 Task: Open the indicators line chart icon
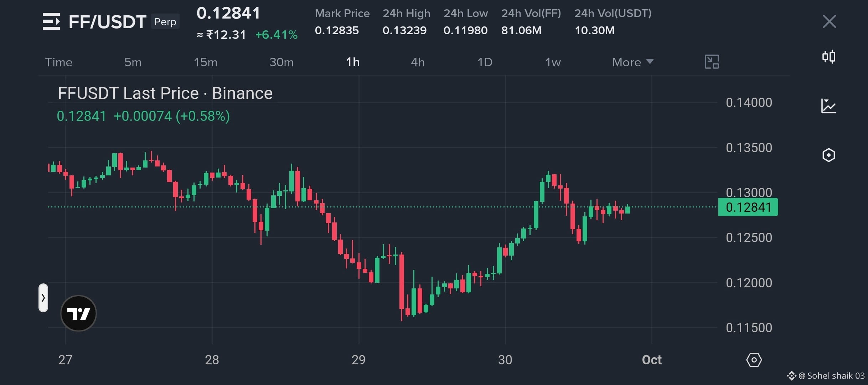click(x=828, y=106)
